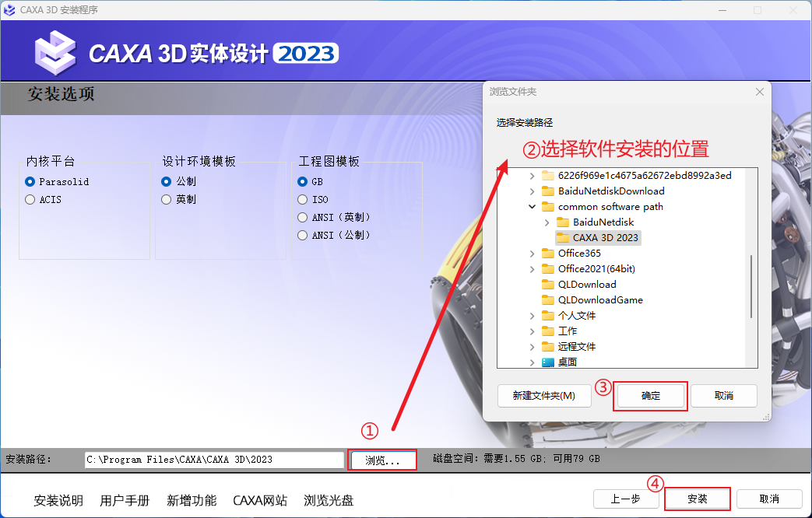This screenshot has height=518, width=812.
Task: Choose 公制 design environment template
Action: 167,182
